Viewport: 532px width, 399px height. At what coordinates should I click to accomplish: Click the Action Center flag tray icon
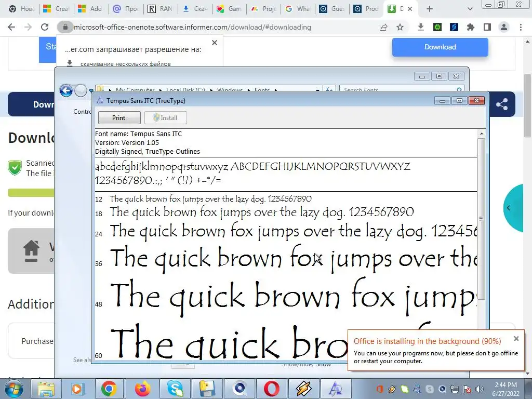tap(467, 389)
